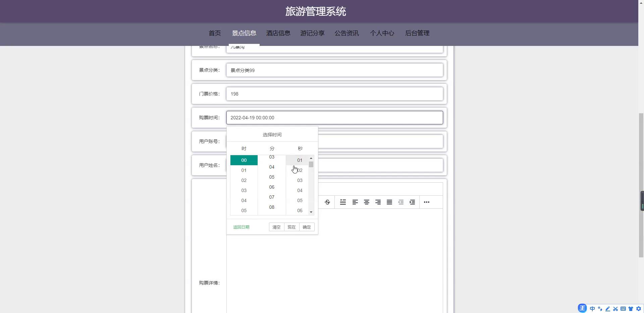Screen dimensions: 644x313
Task: Center align text in editor toolbar
Action: [x=367, y=202]
